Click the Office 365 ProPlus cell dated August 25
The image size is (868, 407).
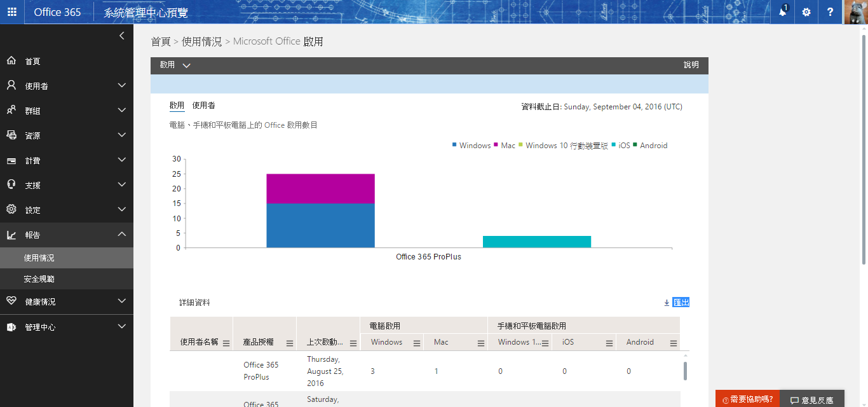[x=262, y=371]
